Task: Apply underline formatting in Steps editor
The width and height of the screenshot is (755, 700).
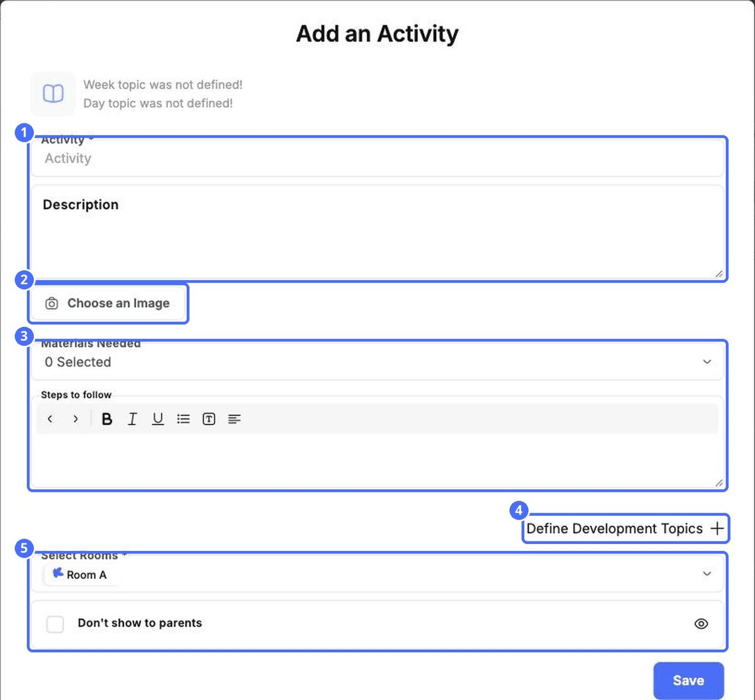Action: coord(158,419)
